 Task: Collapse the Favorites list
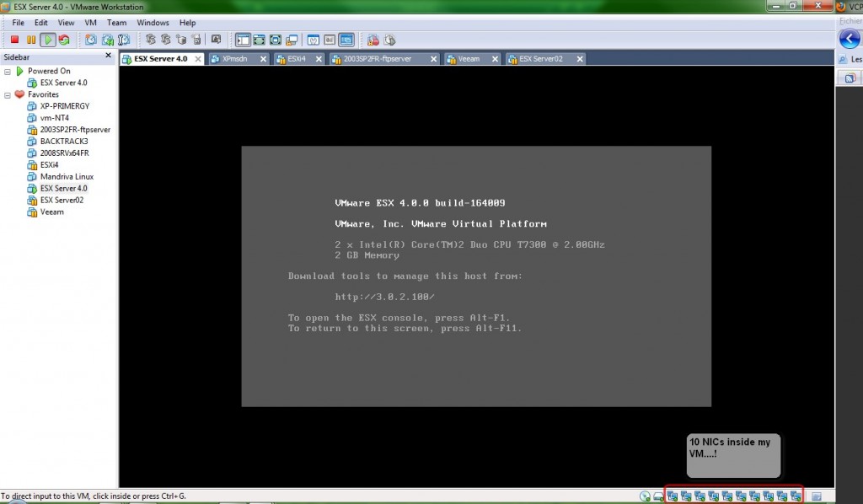pos(7,94)
